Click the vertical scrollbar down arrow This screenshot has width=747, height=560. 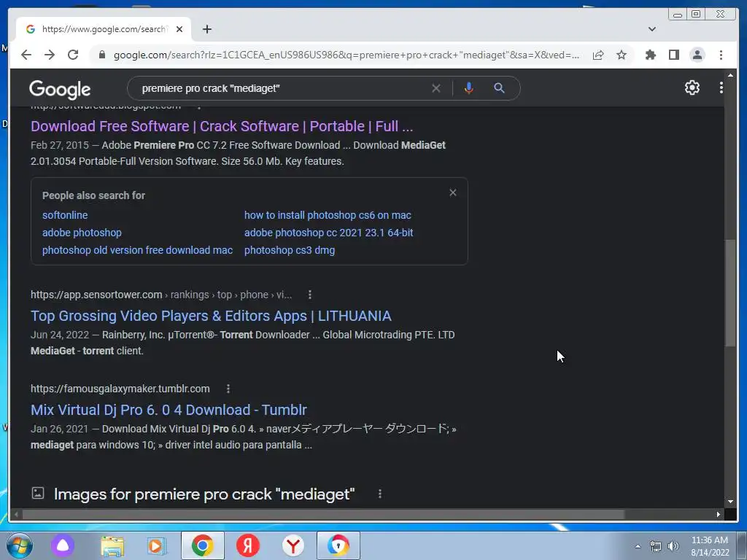tap(730, 502)
